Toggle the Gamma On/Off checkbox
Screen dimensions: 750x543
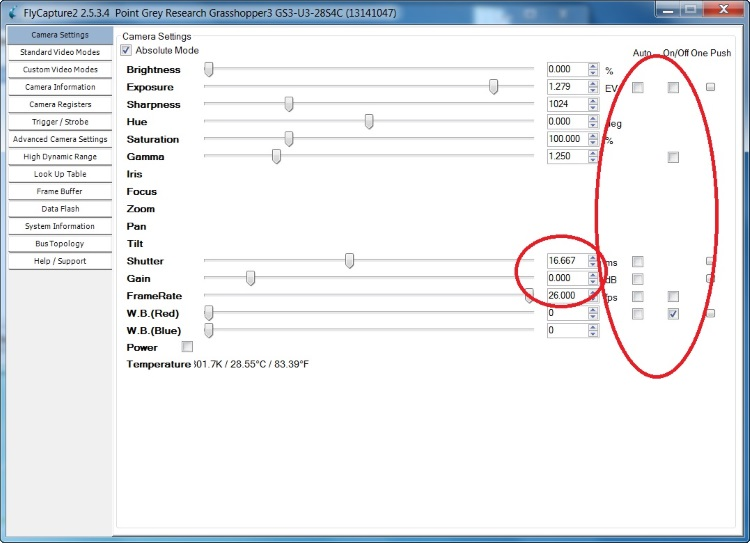coord(673,157)
